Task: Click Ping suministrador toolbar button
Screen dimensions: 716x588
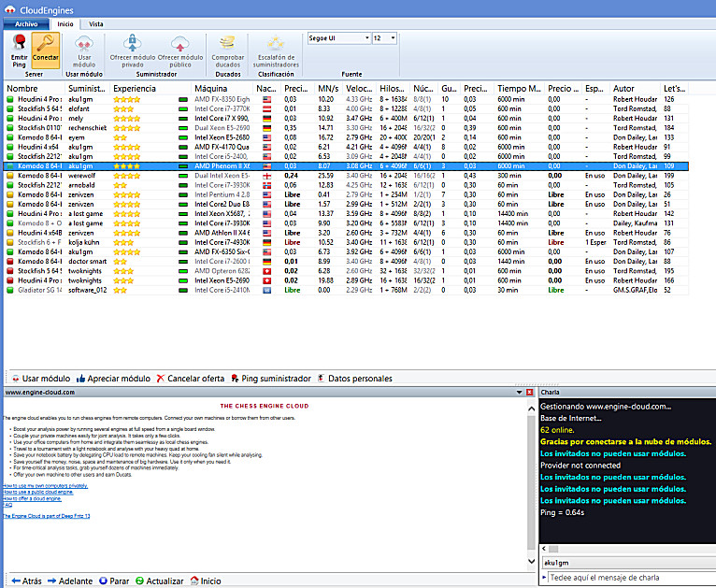Action: (271, 379)
